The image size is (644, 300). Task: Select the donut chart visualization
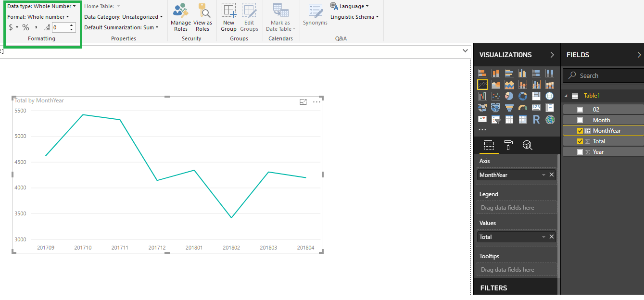click(x=522, y=97)
